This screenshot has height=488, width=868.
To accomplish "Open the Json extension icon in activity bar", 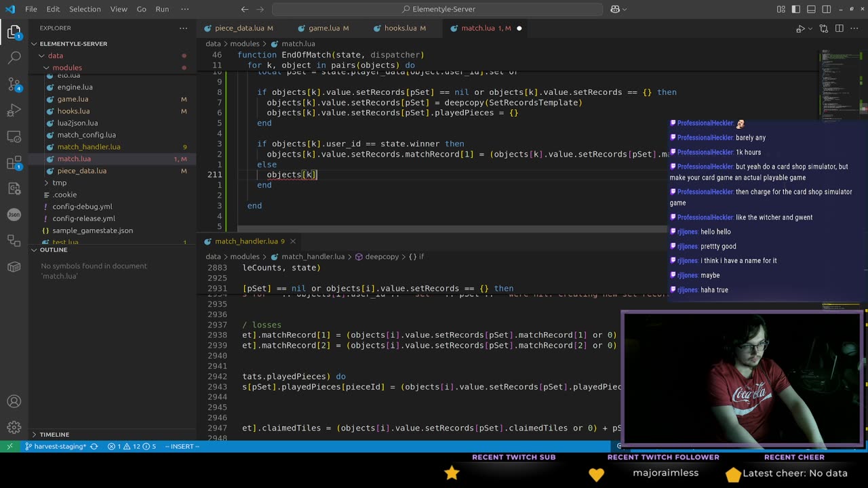I will pos(14,214).
